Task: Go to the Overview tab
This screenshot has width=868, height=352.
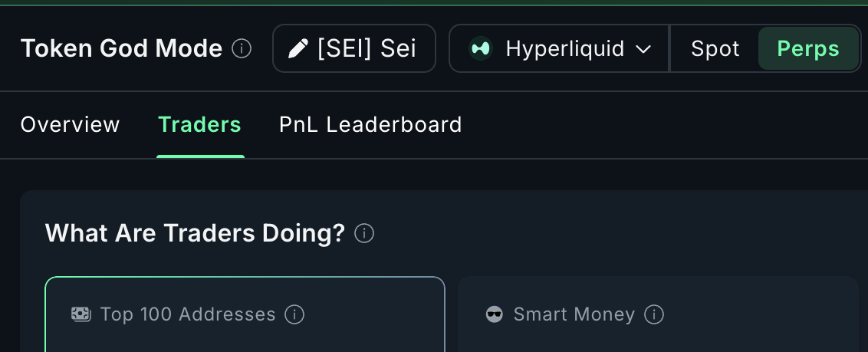Action: coord(70,124)
